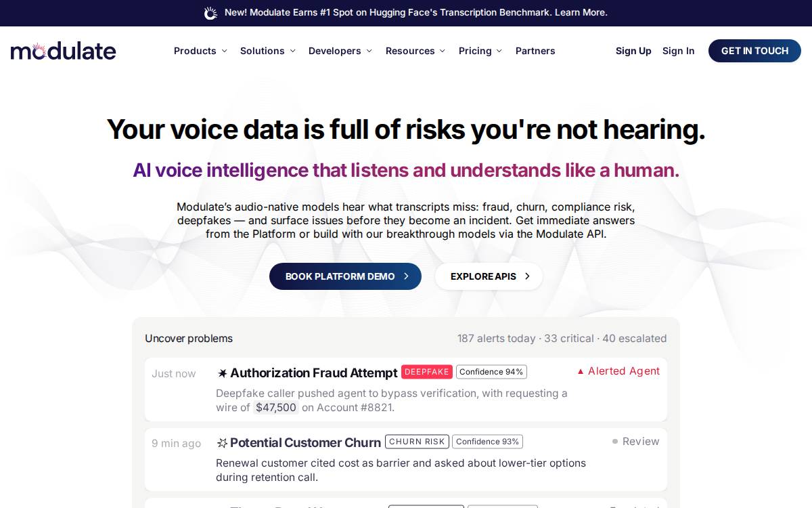
Task: Click the Authorization Fraud Attempt star icon
Action: tap(222, 373)
